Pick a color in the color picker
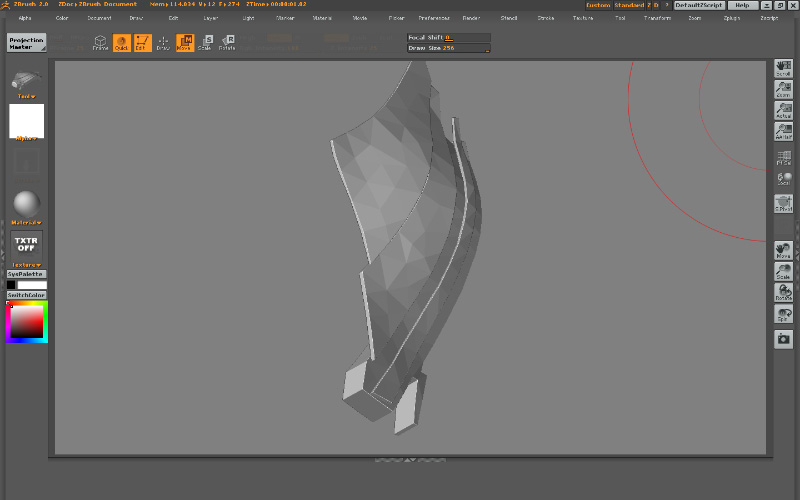This screenshot has height=500, width=800. [x=26, y=321]
